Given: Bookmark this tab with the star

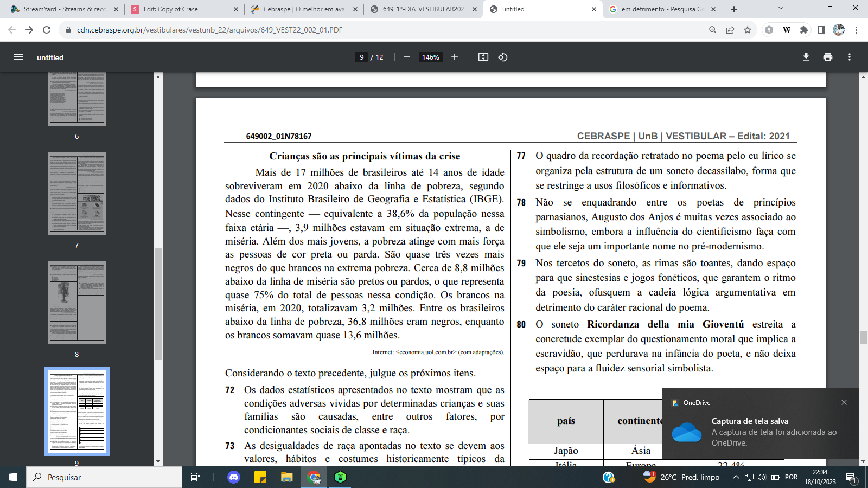Looking at the screenshot, I should (x=748, y=30).
